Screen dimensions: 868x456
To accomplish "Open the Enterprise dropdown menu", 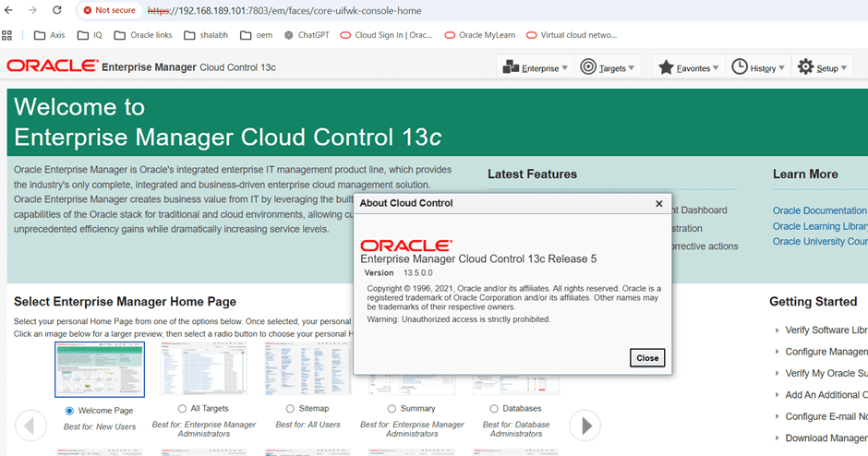I will point(534,67).
